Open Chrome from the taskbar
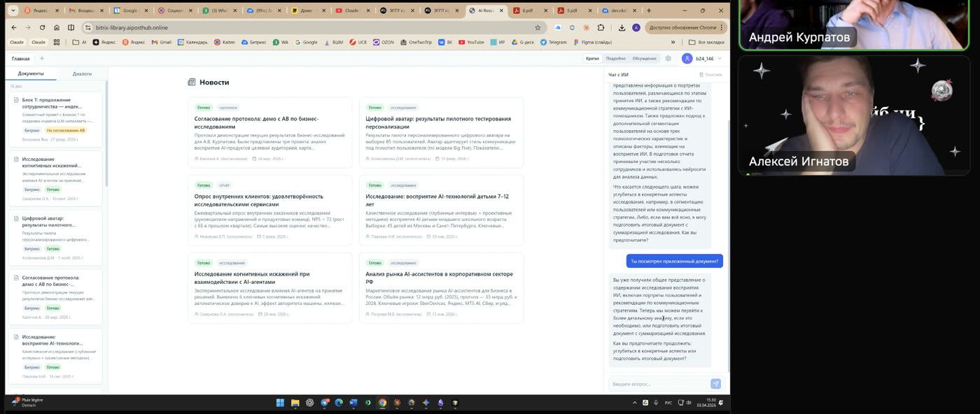Viewport: 980px width, 414px height. click(x=382, y=403)
